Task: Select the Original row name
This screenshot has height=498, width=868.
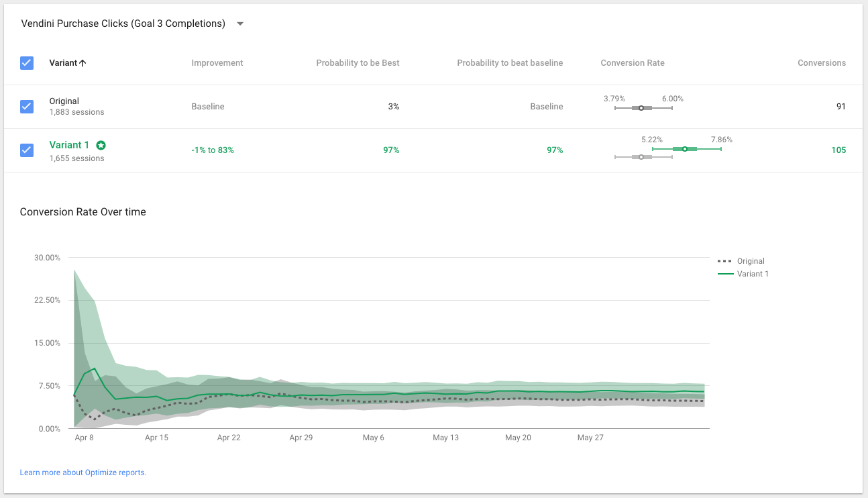Action: coord(64,101)
